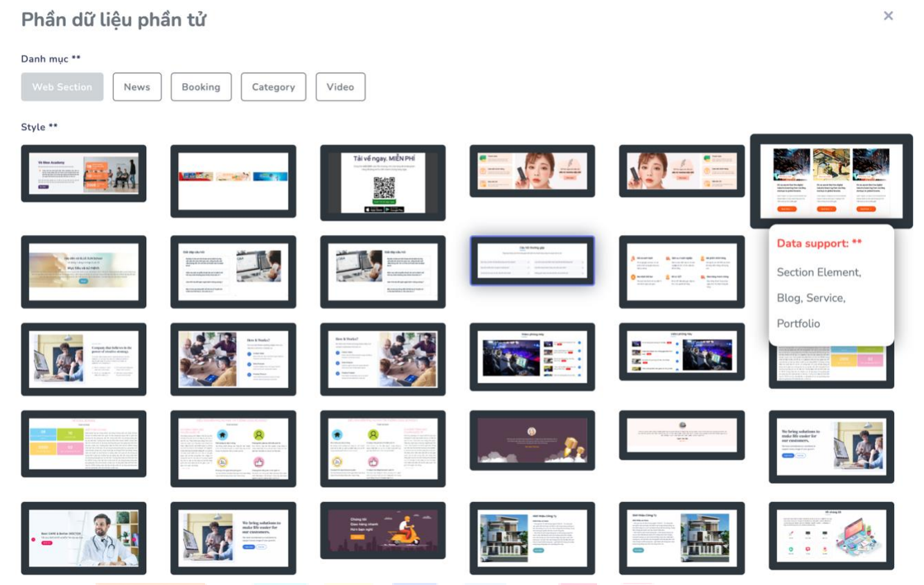Choose the Booking category
Viewport: 924px width, 585px height.
click(201, 87)
